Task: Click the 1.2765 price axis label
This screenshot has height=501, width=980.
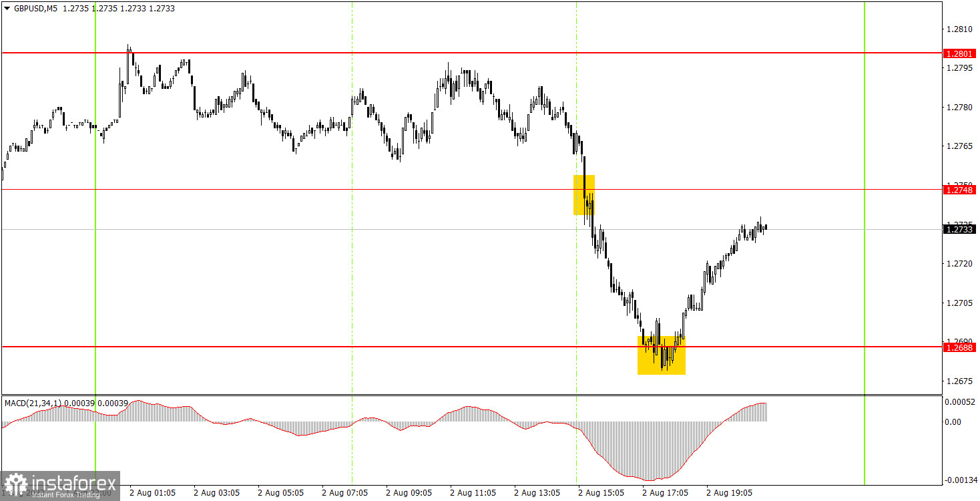Action: (x=959, y=146)
